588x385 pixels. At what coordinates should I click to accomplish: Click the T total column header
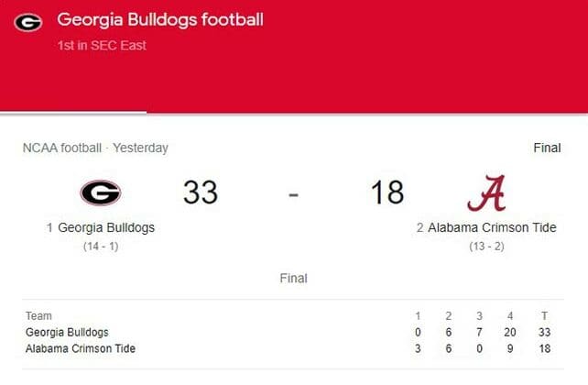pyautogui.click(x=545, y=316)
